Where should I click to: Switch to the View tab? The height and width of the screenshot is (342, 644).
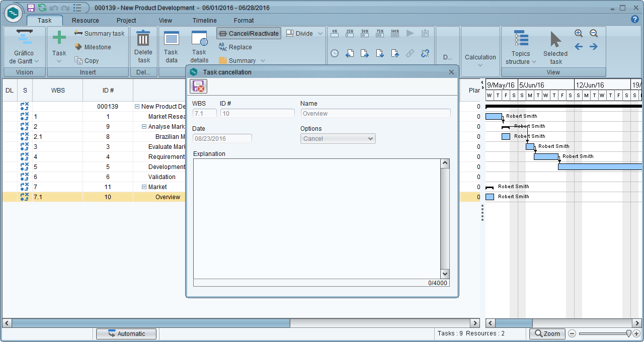[166, 21]
